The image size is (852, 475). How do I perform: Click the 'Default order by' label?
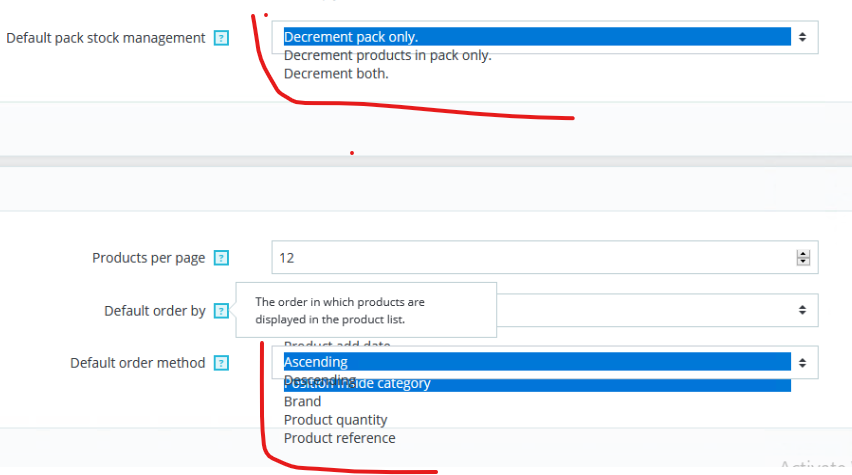point(155,311)
